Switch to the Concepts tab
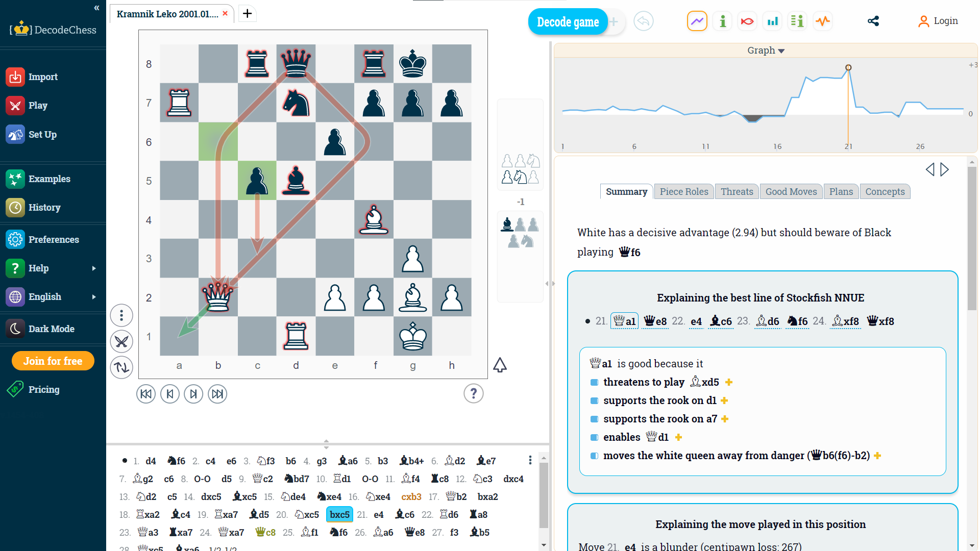Image resolution: width=980 pixels, height=551 pixels. (x=885, y=192)
